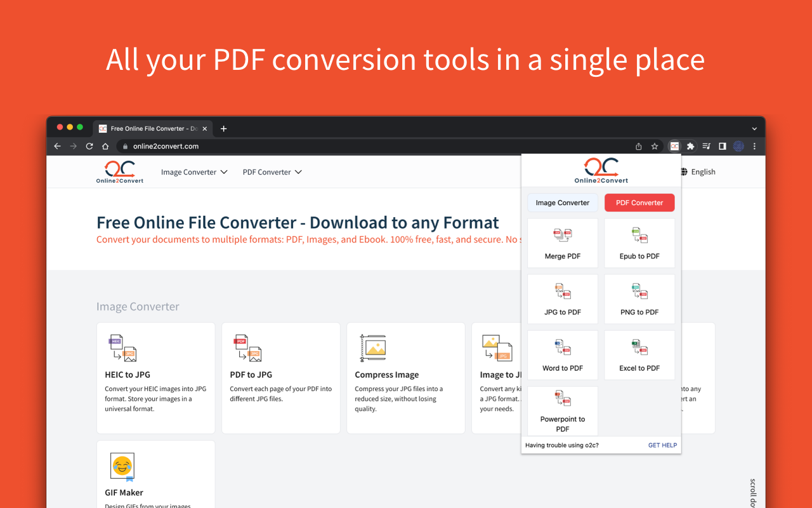This screenshot has height=508, width=812.
Task: Go to browser home icon
Action: point(105,146)
